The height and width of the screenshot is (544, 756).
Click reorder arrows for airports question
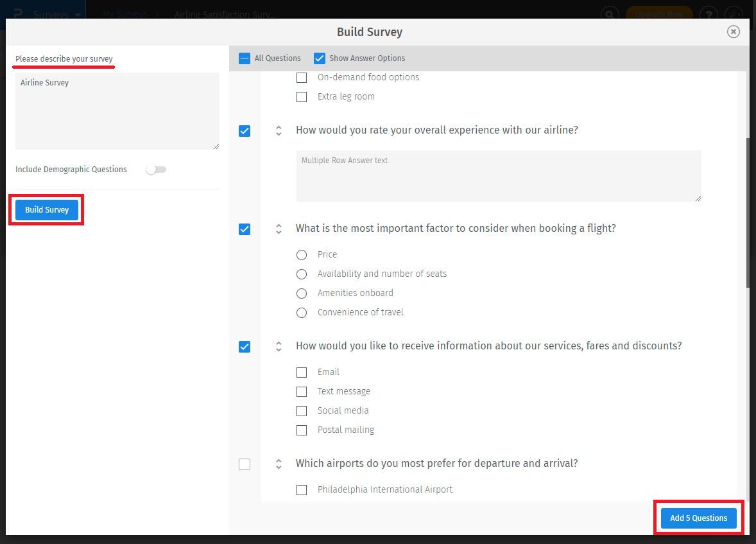279,464
